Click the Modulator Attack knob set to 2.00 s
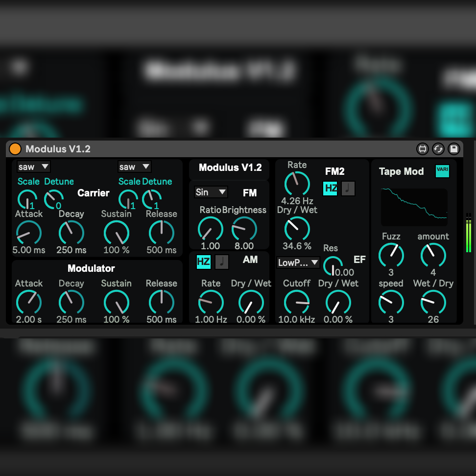This screenshot has width=476, height=476. pos(29,302)
